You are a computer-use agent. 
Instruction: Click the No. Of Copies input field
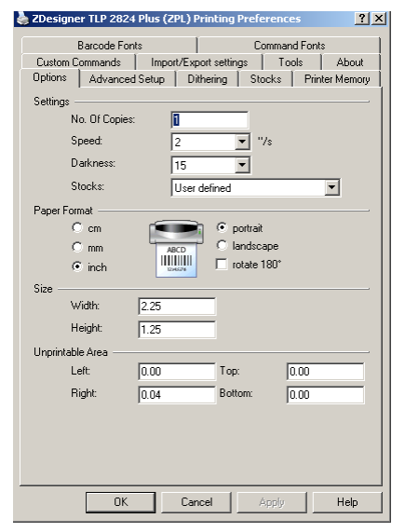(x=209, y=120)
